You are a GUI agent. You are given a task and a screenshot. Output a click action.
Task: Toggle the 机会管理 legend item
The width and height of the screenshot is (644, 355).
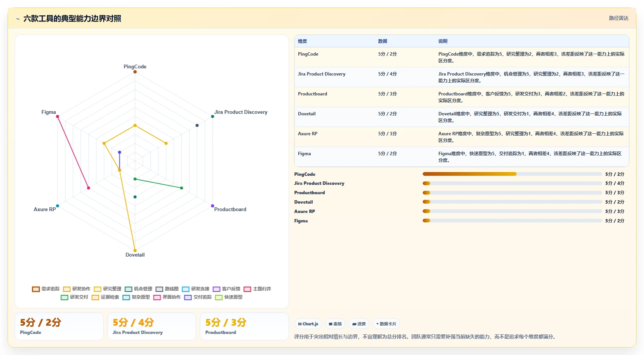click(x=138, y=289)
